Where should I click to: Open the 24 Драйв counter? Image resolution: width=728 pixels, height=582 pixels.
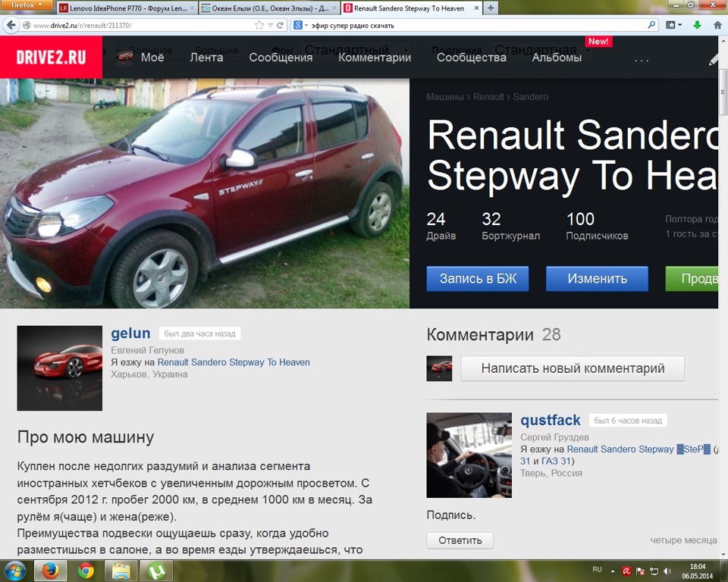pyautogui.click(x=441, y=227)
